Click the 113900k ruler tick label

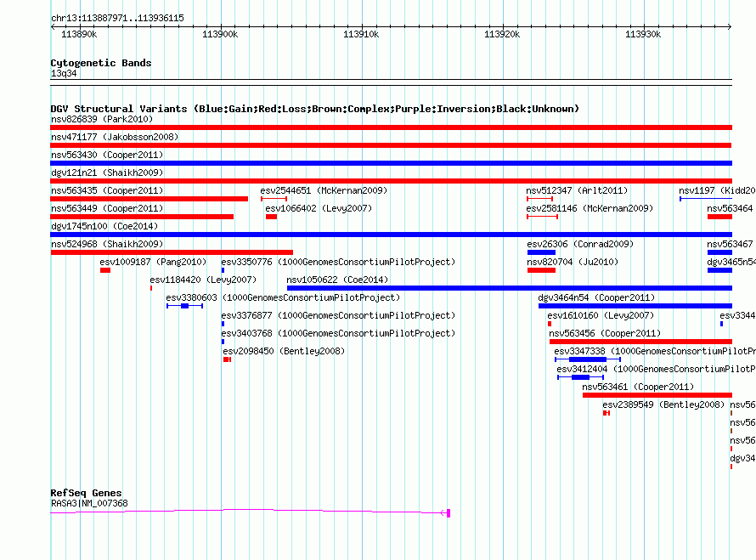220,34
